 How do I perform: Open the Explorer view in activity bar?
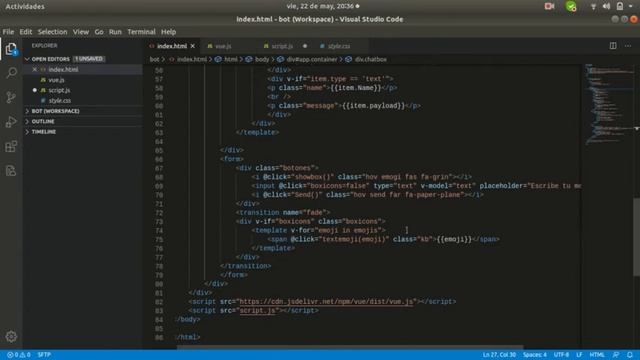tap(11, 49)
